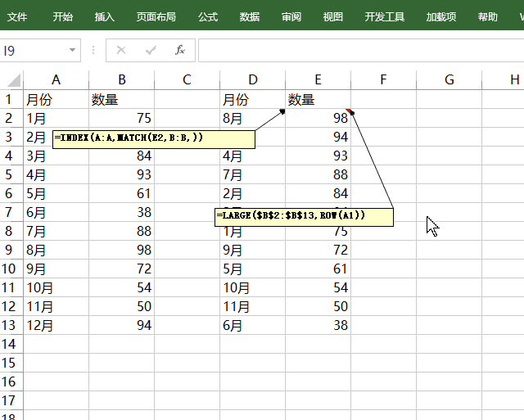Select cell A8 with 7月
524x420 pixels.
56,231
